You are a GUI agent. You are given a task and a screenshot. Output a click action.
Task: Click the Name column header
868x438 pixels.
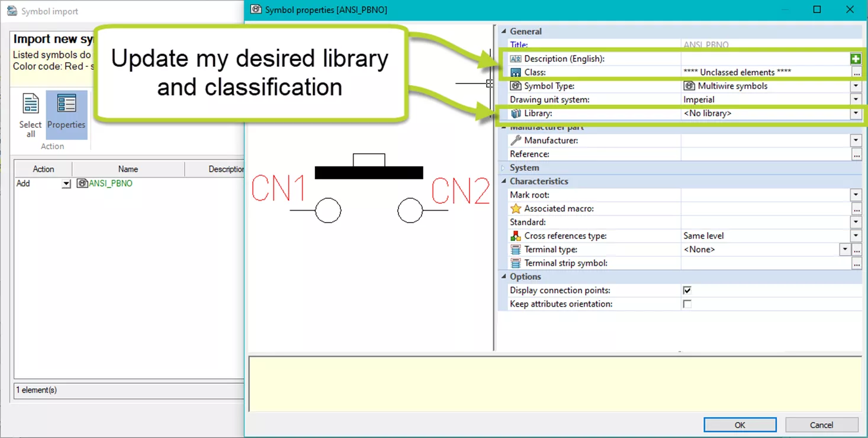[128, 169]
